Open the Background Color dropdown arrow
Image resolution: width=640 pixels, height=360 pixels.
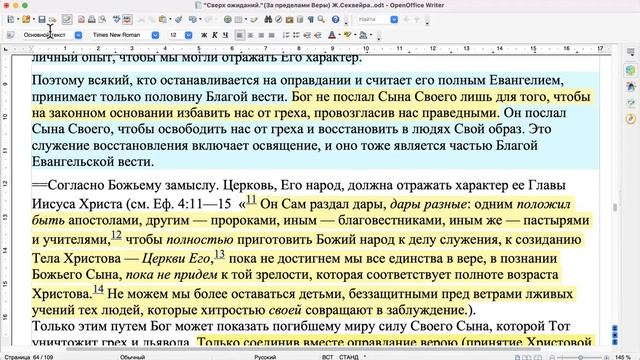coord(371,35)
